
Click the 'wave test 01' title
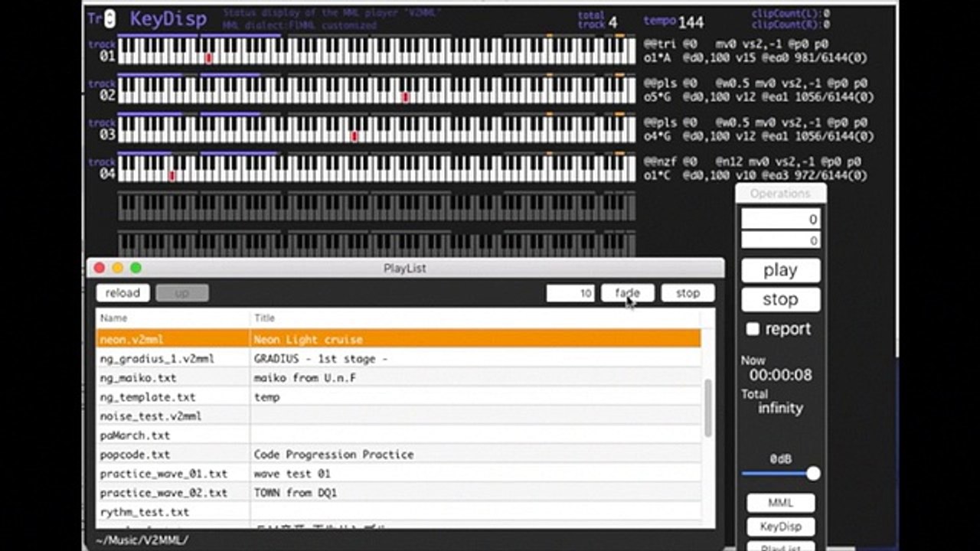(x=292, y=473)
